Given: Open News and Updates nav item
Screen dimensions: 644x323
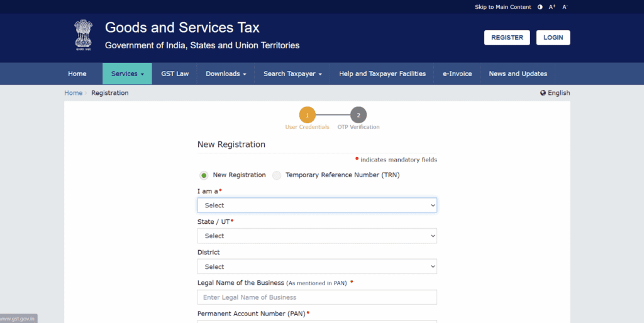Looking at the screenshot, I should point(518,74).
